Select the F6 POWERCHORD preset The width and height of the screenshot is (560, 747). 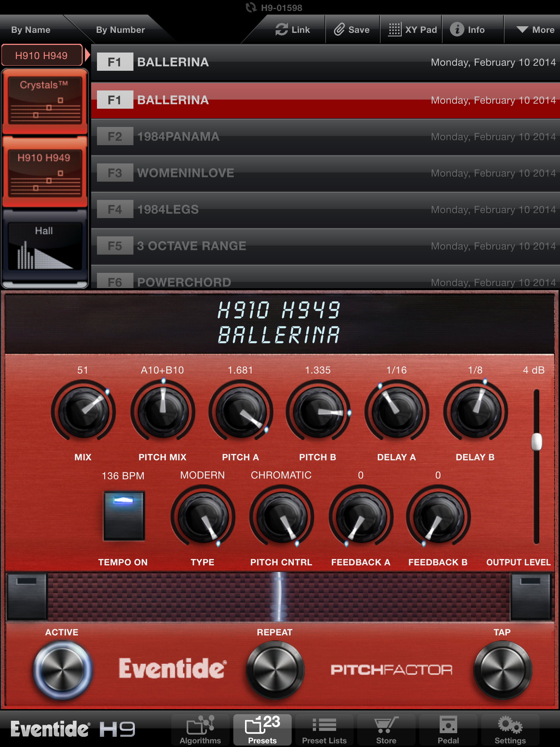[x=325, y=277]
